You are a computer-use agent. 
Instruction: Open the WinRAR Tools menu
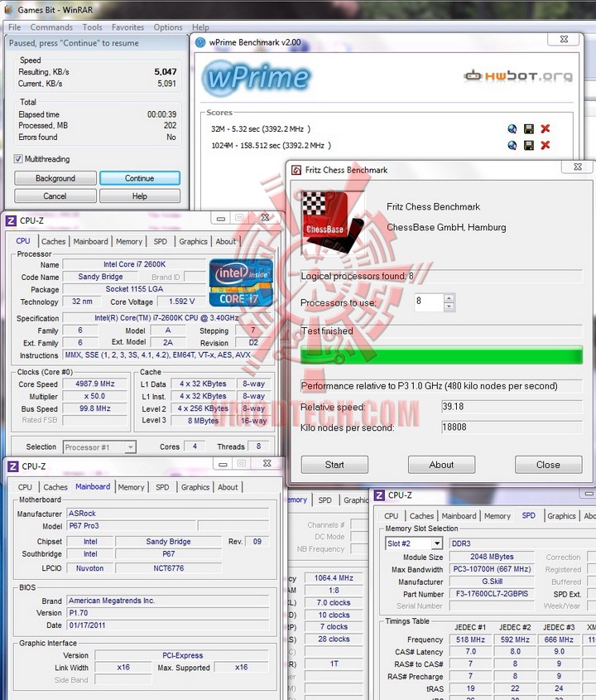93,27
